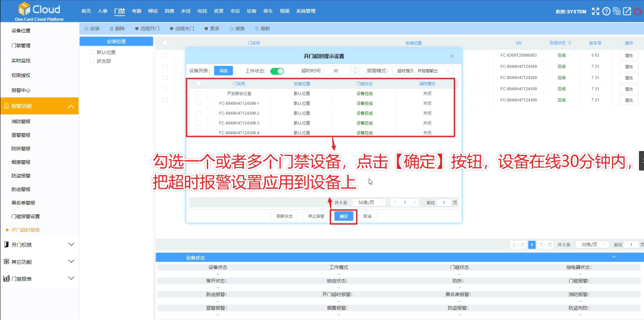
Task: Click the 停止报警 button
Action: [x=316, y=216]
